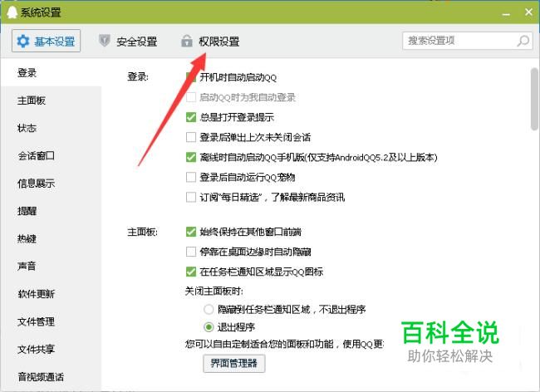Select 软件更新 in the sidebar

click(51, 294)
